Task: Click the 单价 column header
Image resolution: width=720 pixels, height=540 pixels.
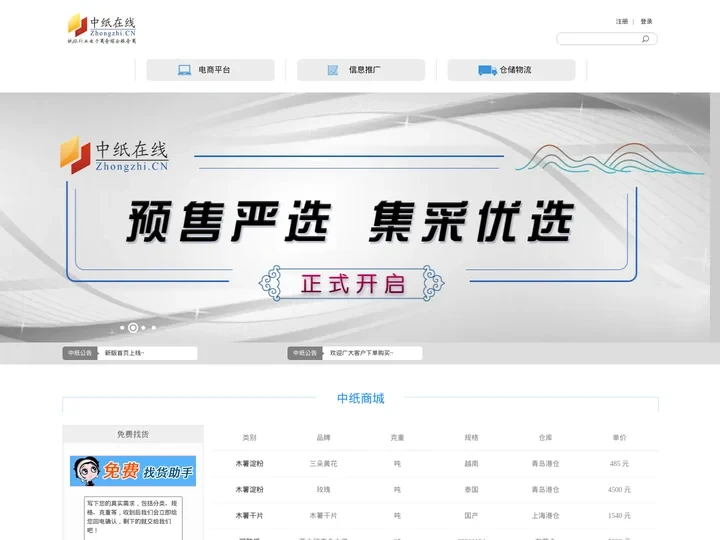Action: [619, 438]
